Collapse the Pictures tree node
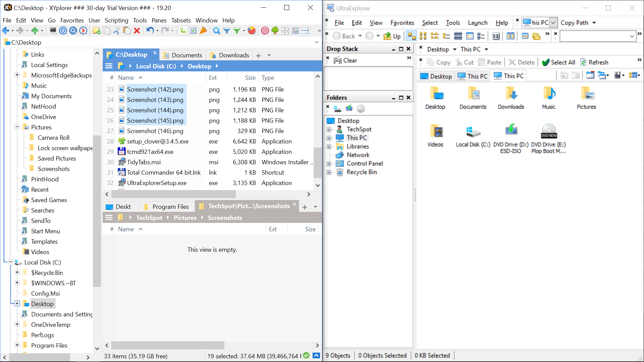Image resolution: width=644 pixels, height=362 pixels. 17,127
